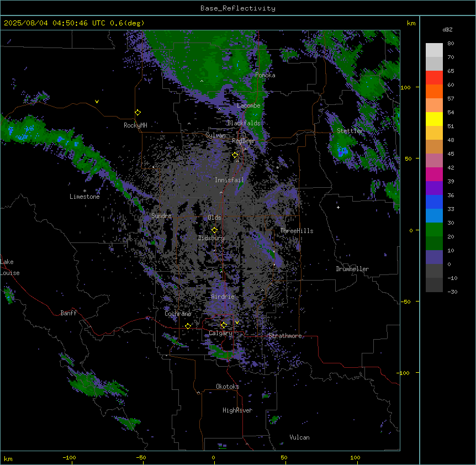Click the 100 tick label on right axis
This screenshot has height=465, width=476.
405,87
